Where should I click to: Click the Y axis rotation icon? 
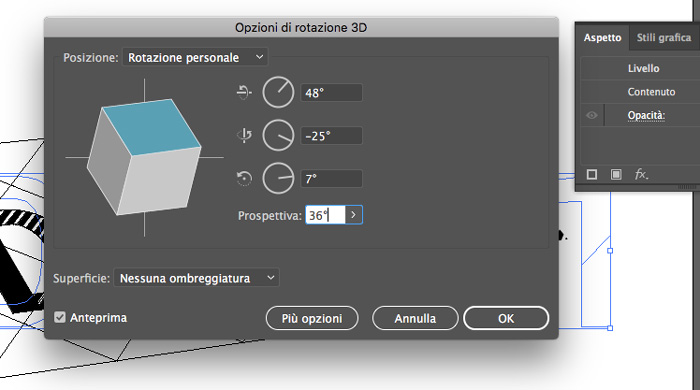tap(244, 135)
